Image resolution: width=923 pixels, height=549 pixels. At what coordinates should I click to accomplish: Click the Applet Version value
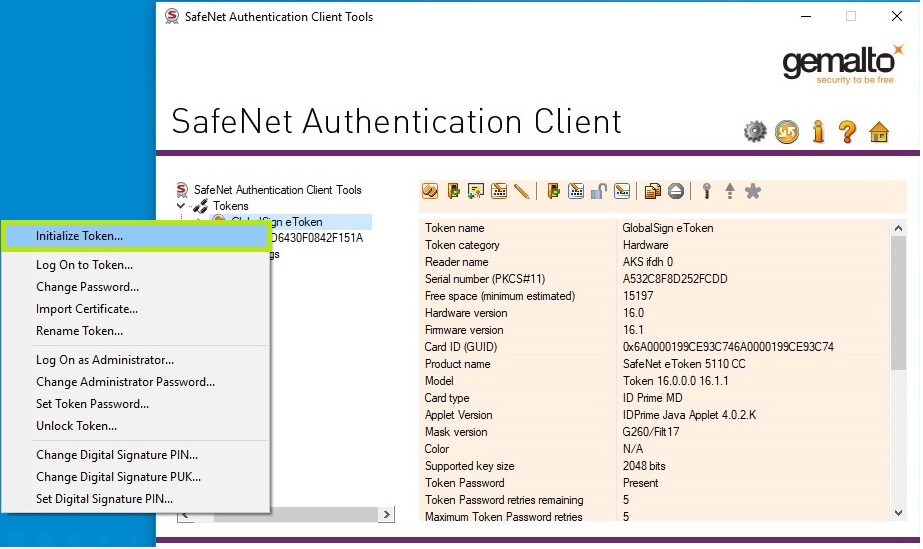pyautogui.click(x=689, y=415)
